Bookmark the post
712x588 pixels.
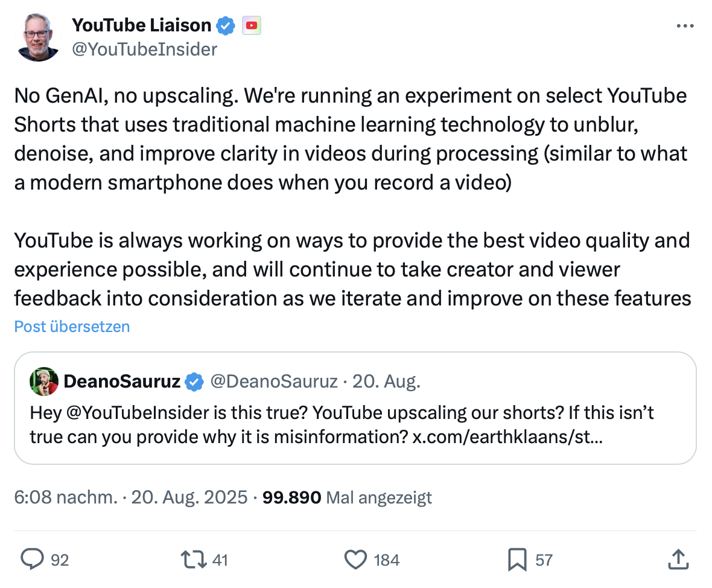(x=516, y=560)
